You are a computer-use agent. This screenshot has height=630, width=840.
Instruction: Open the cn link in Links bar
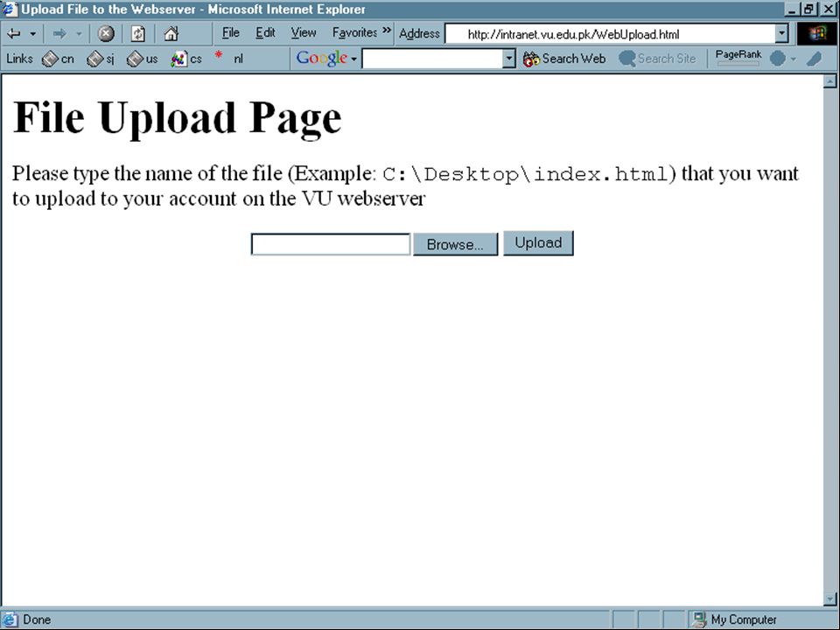[58, 59]
